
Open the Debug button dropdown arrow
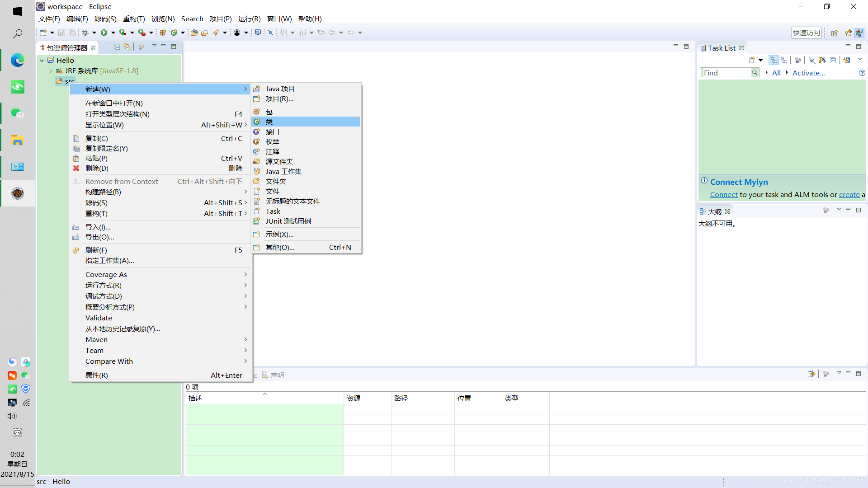click(x=94, y=33)
